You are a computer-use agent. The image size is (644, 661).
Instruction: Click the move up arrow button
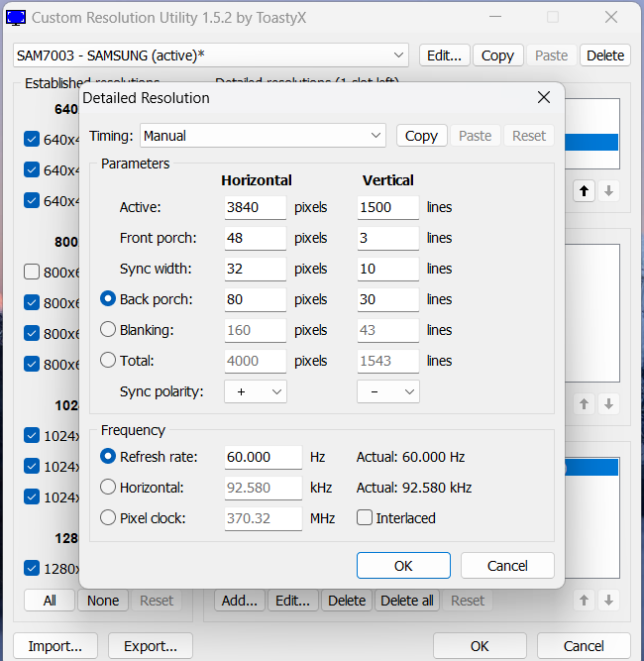point(585,191)
